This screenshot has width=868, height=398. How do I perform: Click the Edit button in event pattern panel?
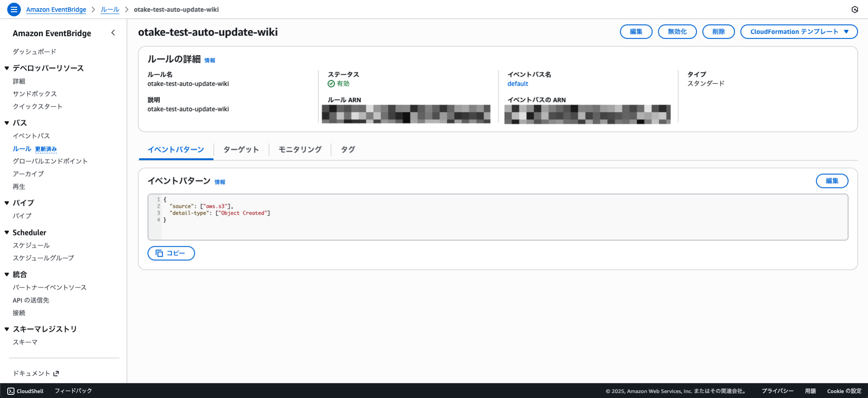click(x=832, y=181)
